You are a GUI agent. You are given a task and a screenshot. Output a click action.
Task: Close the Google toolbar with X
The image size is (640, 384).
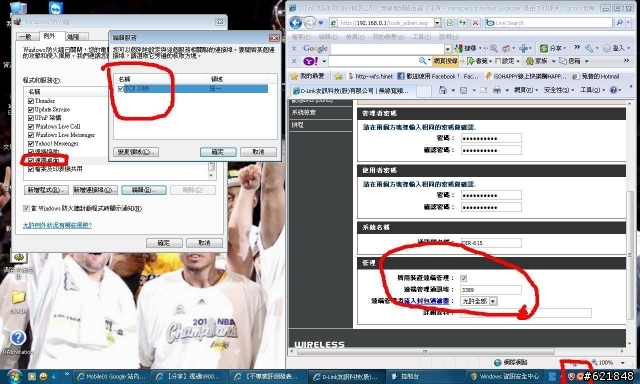click(x=294, y=48)
